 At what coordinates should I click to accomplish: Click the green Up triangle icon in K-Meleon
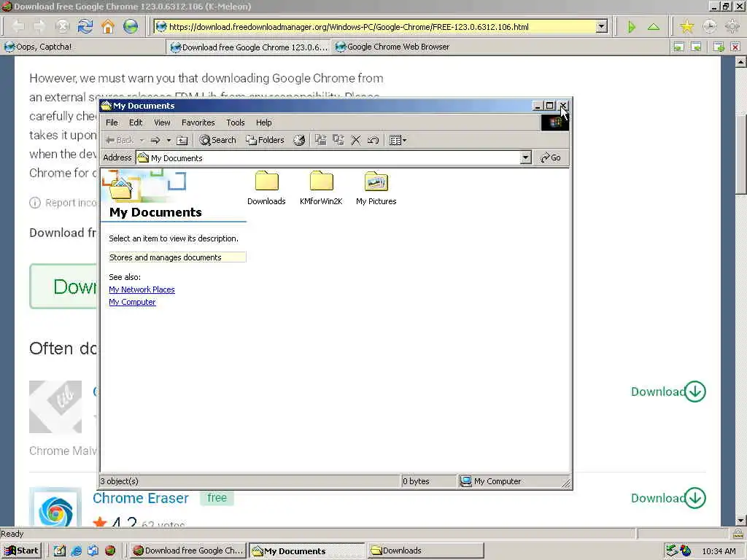(x=654, y=27)
